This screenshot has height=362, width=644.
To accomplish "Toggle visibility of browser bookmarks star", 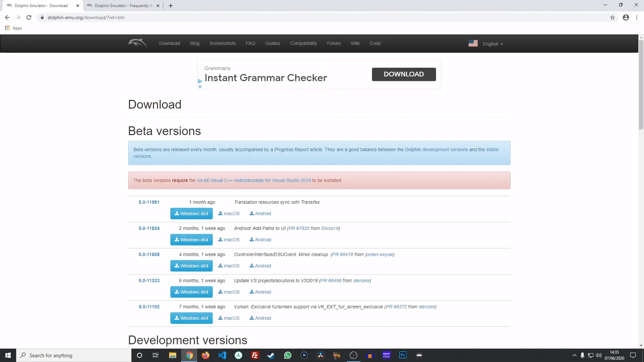I will point(612,17).
